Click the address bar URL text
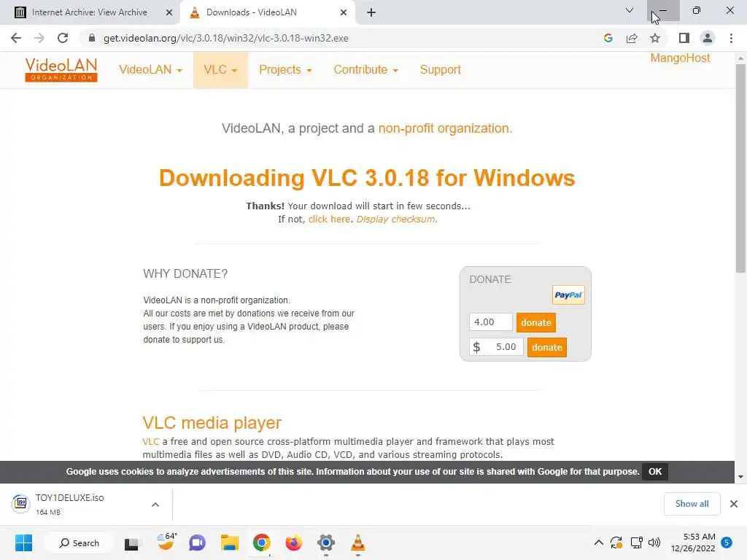Screen dimensions: 747x560 226,38
